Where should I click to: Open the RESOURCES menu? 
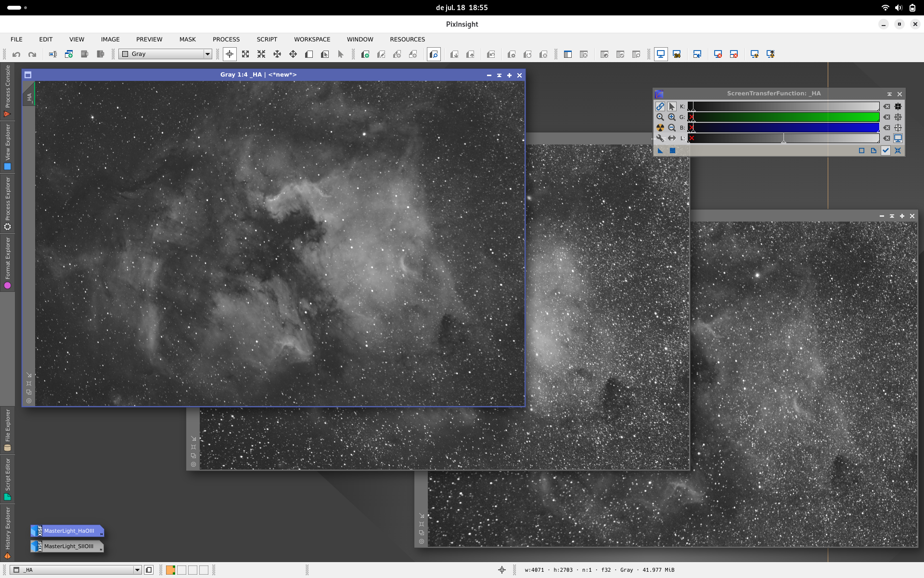click(x=408, y=39)
